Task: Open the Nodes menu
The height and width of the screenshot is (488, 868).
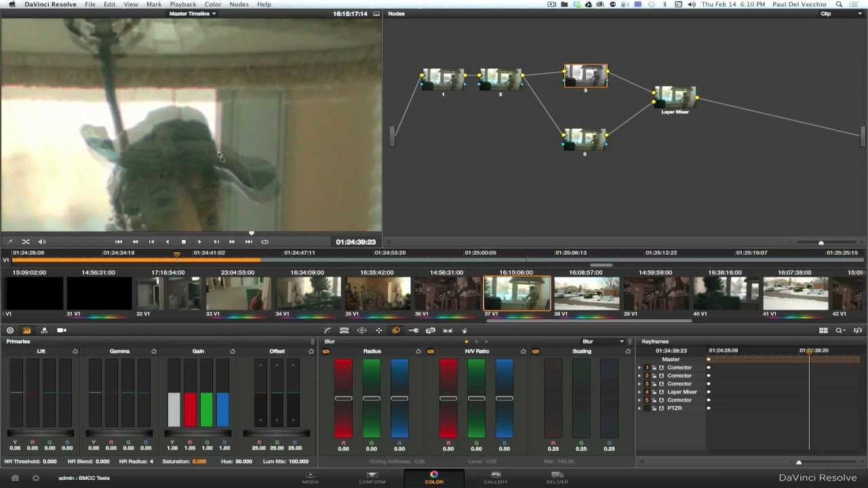Action: (x=239, y=4)
